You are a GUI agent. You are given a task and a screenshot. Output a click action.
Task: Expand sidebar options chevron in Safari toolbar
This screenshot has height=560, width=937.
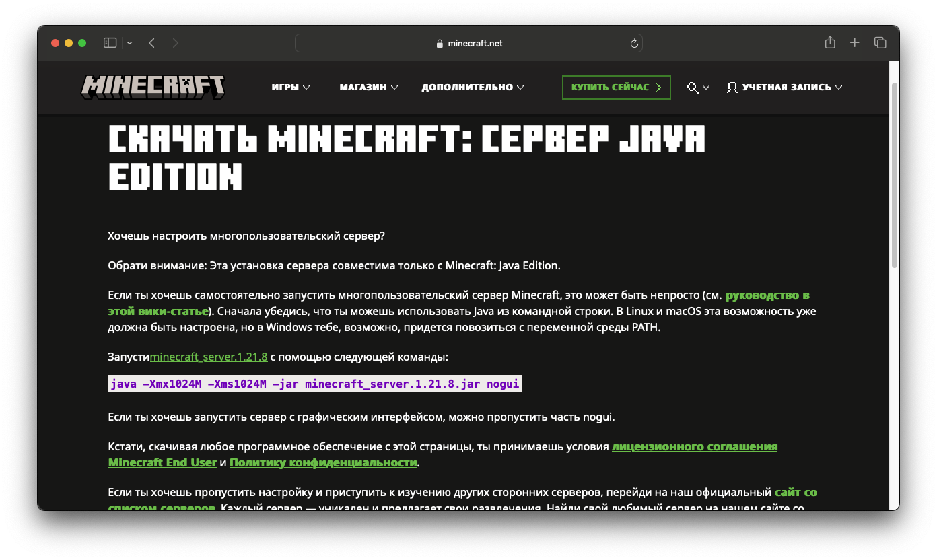(x=129, y=43)
